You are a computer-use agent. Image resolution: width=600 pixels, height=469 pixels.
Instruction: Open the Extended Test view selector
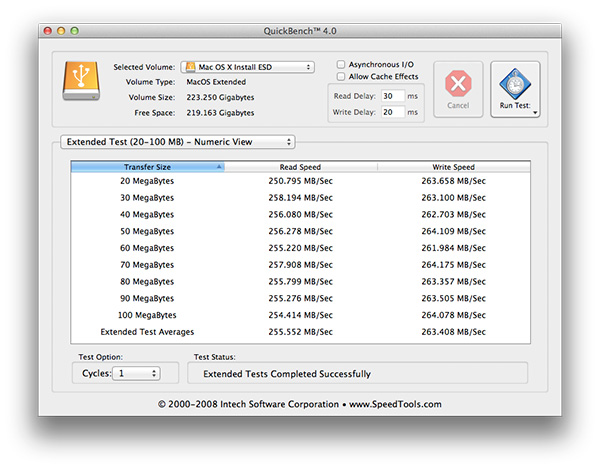178,142
